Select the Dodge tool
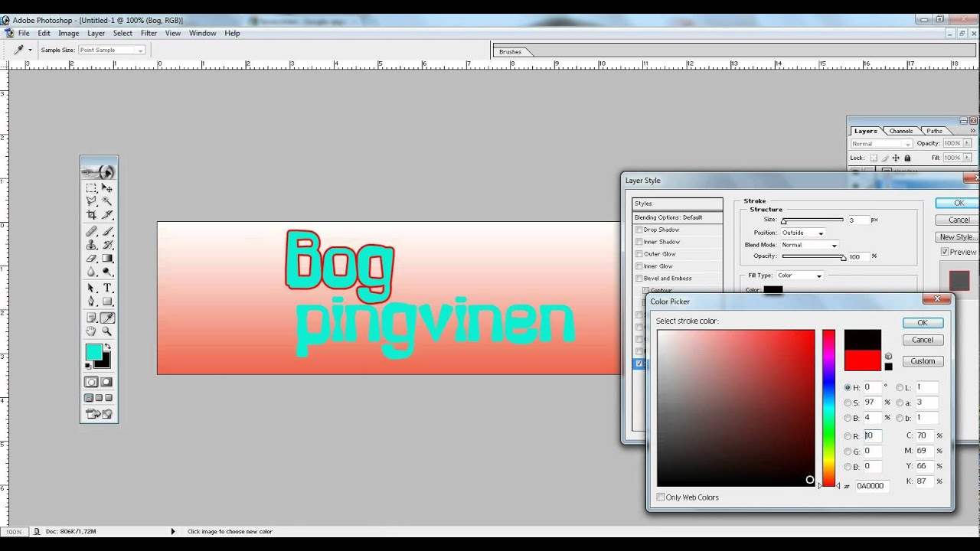This screenshot has height=551, width=980. [x=107, y=272]
